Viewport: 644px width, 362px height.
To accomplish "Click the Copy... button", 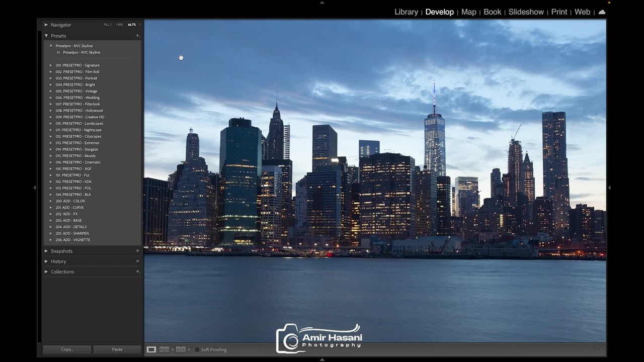I will (67, 349).
